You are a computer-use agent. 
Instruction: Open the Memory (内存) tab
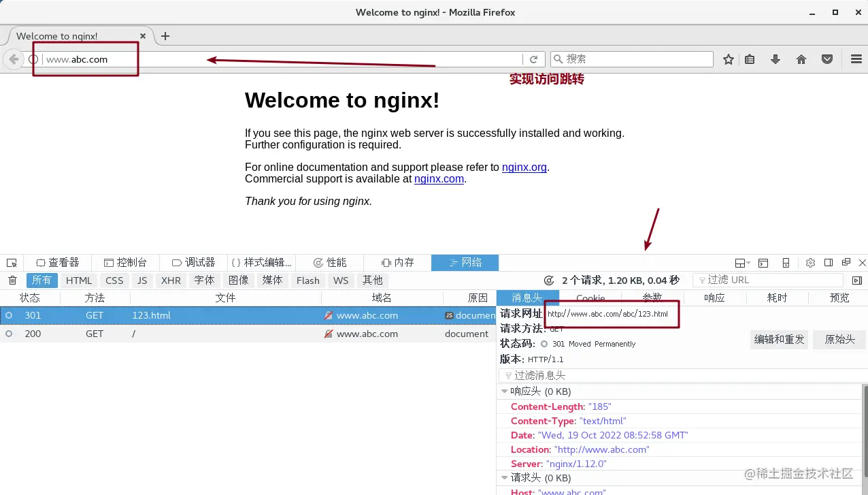pyautogui.click(x=397, y=263)
